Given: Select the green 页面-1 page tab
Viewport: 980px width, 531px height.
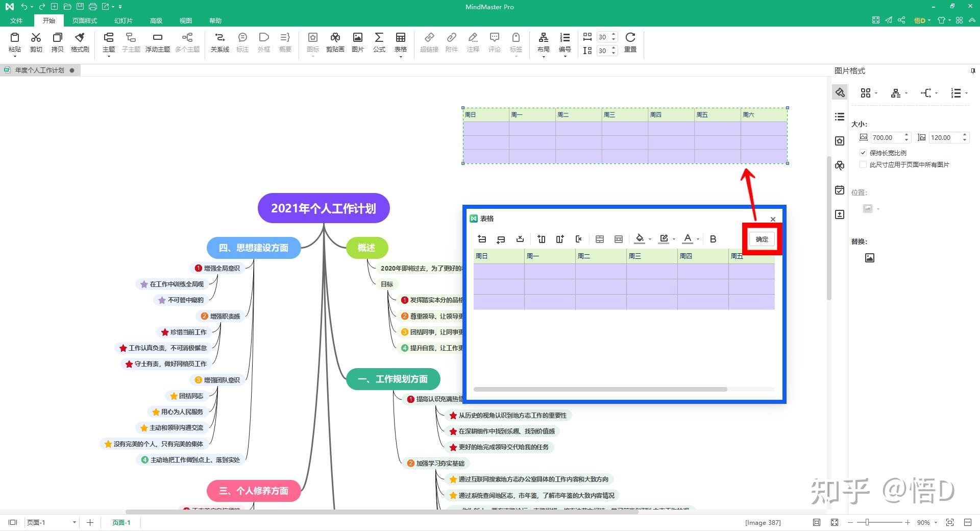Looking at the screenshot, I should 121,522.
